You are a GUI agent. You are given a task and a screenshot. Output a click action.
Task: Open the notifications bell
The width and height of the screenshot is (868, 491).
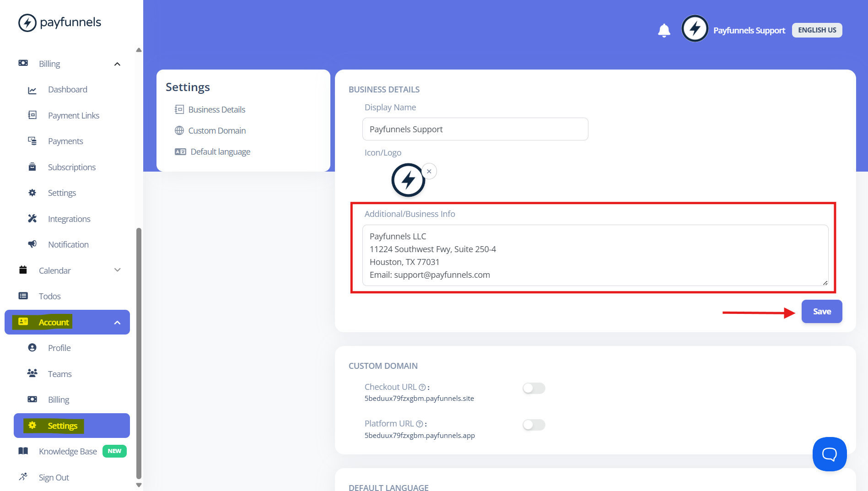pos(664,30)
